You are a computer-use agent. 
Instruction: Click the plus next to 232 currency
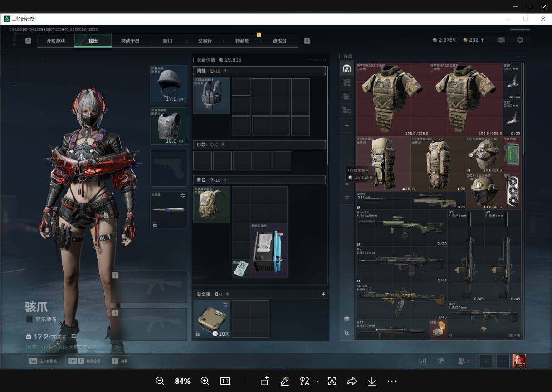(482, 40)
